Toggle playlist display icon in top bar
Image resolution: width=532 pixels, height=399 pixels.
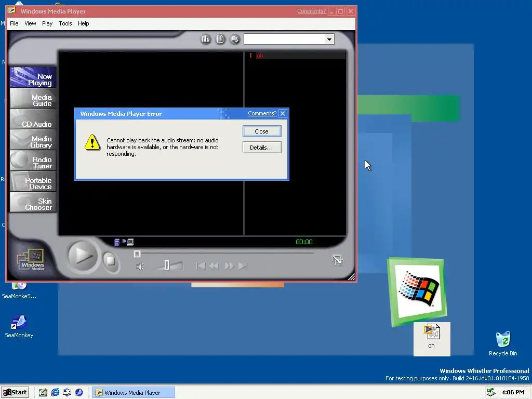tap(220, 39)
